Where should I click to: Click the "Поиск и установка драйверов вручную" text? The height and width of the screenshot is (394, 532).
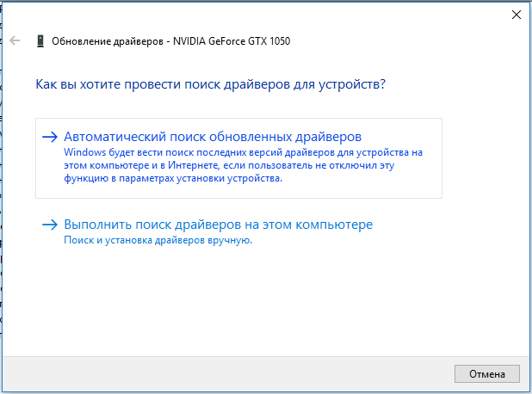coord(158,241)
